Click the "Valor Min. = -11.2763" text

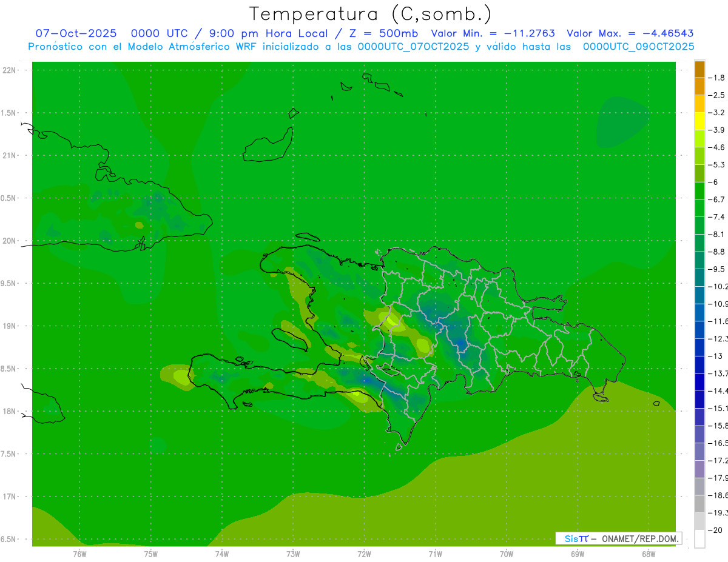click(x=493, y=33)
